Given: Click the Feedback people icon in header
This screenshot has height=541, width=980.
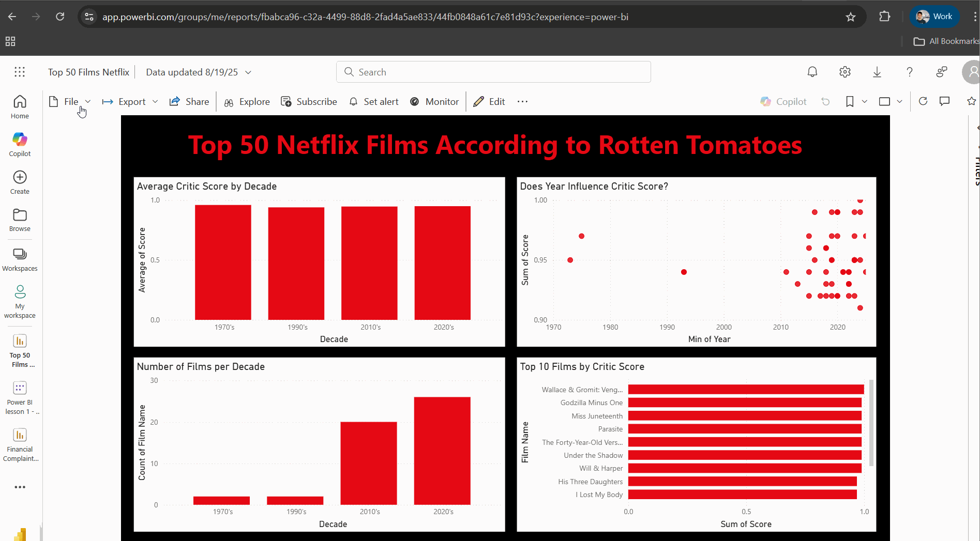Looking at the screenshot, I should coord(942,72).
